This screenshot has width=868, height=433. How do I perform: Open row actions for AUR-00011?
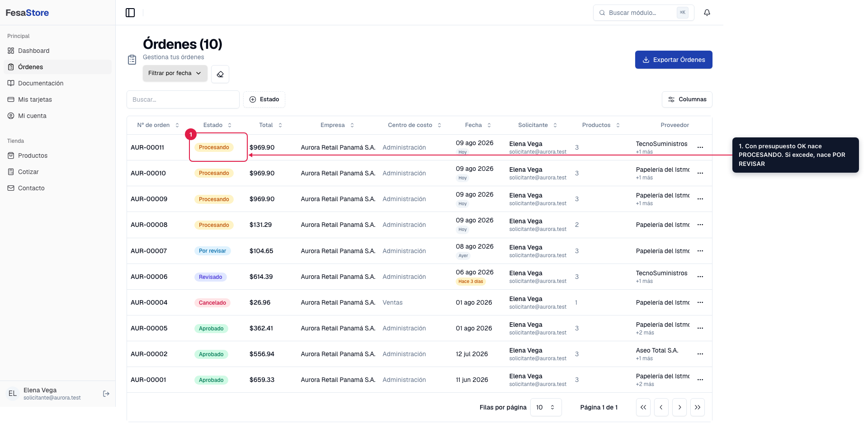700,147
